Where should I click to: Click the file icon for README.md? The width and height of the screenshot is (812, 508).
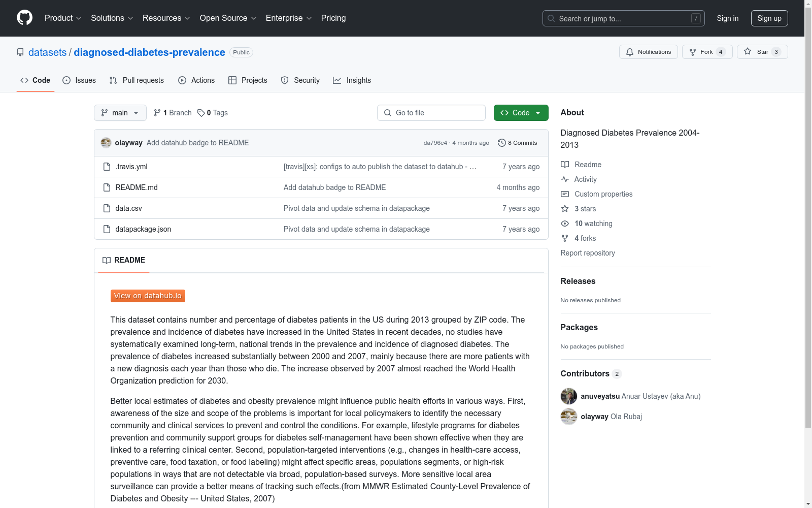coord(107,187)
